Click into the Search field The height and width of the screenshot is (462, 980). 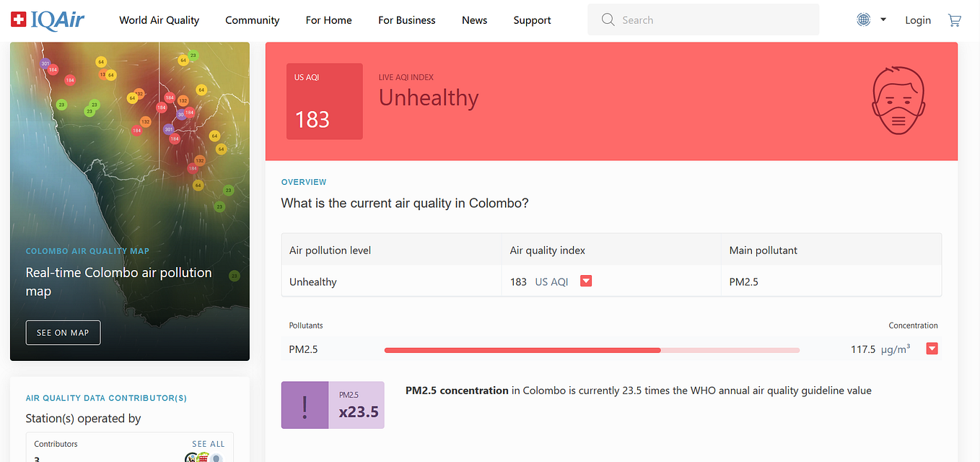[x=704, y=19]
